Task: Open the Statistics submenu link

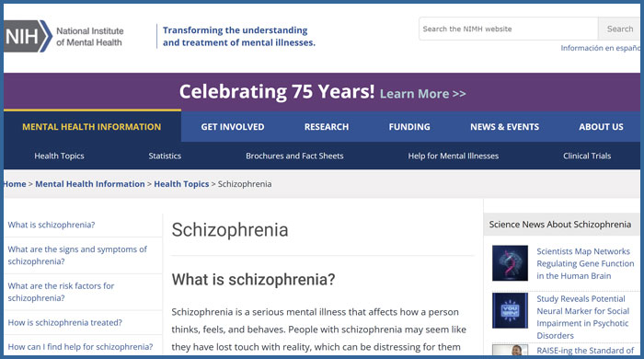Action: click(165, 156)
